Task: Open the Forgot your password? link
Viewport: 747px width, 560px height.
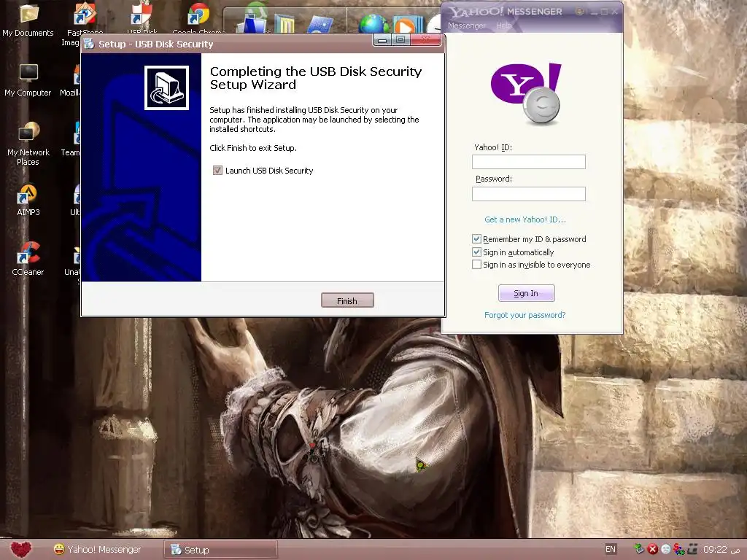Action: coord(525,315)
